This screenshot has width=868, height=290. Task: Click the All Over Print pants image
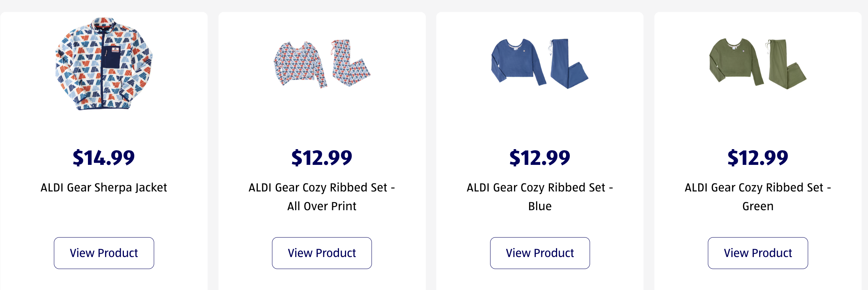[x=348, y=64]
